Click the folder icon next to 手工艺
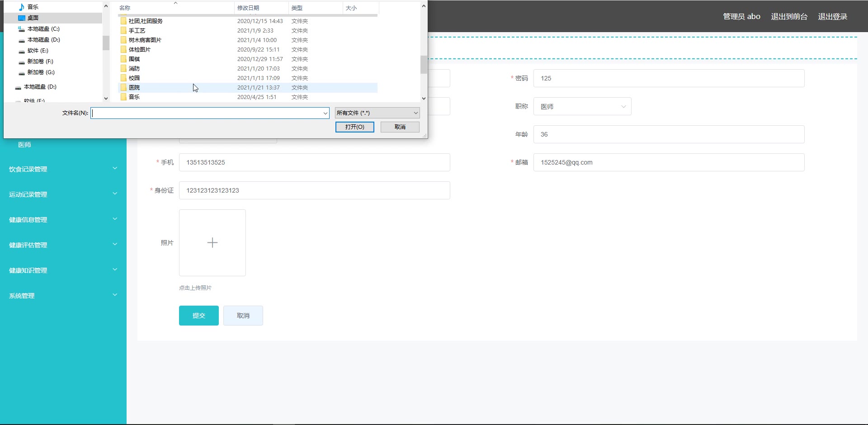Image resolution: width=868 pixels, height=425 pixels. click(x=123, y=30)
